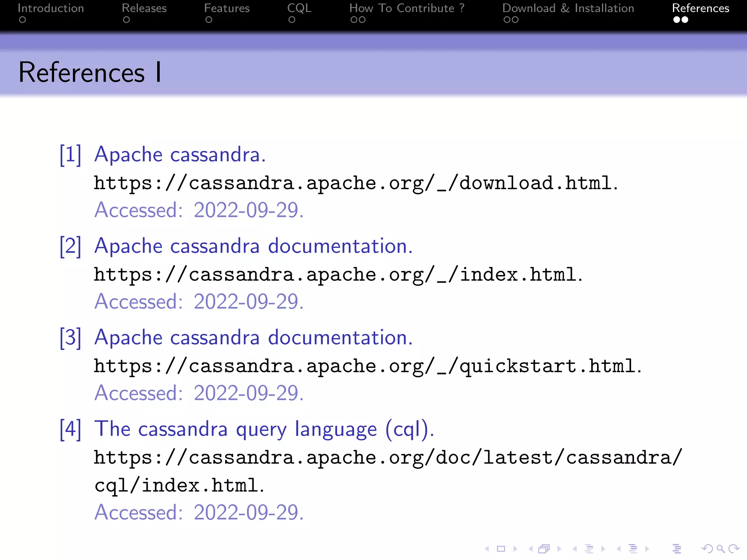
Task: Click citation label [4]
Action: click(x=70, y=429)
